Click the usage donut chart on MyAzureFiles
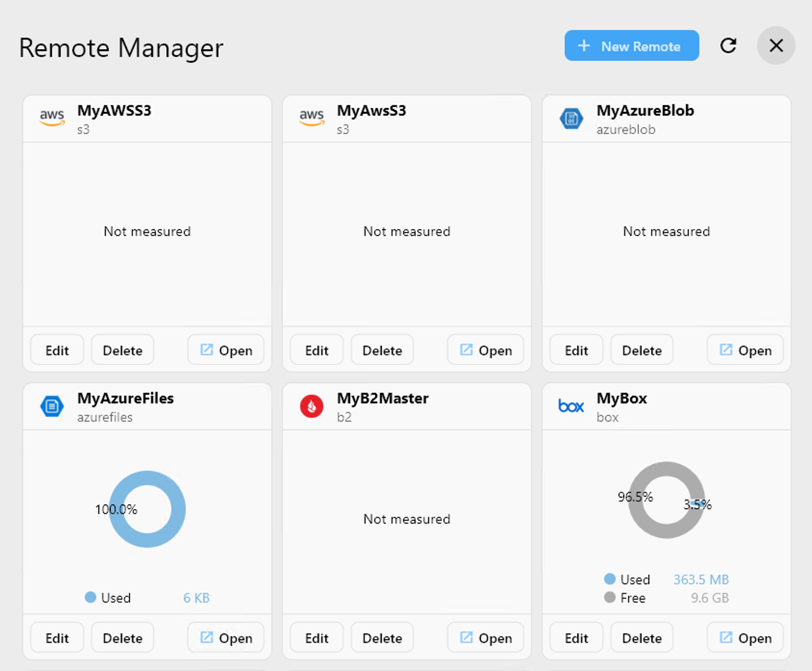 tap(147, 509)
